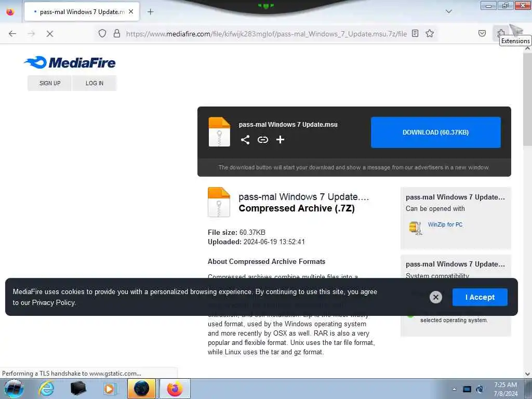The width and height of the screenshot is (532, 399).
Task: Bookmark this page with the star icon
Action: (x=430, y=33)
